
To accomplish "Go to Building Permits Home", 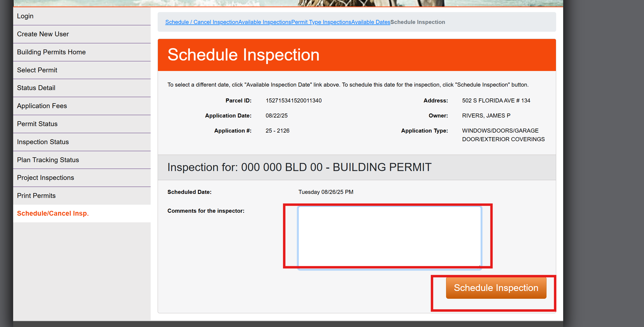I will (x=51, y=52).
